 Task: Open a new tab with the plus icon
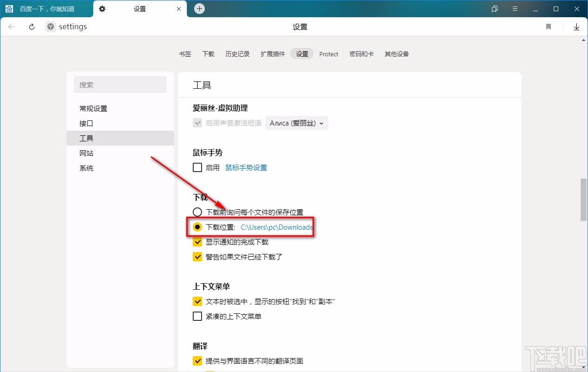click(x=199, y=8)
